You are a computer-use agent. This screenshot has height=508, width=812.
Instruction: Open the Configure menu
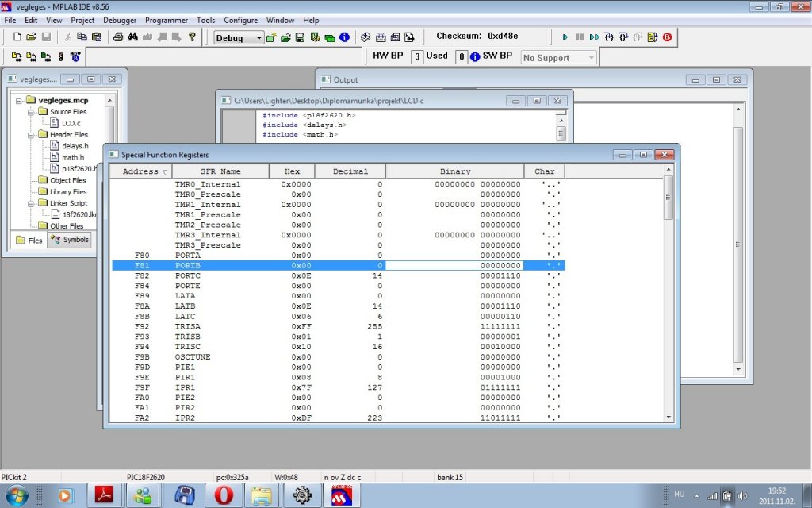tap(240, 20)
